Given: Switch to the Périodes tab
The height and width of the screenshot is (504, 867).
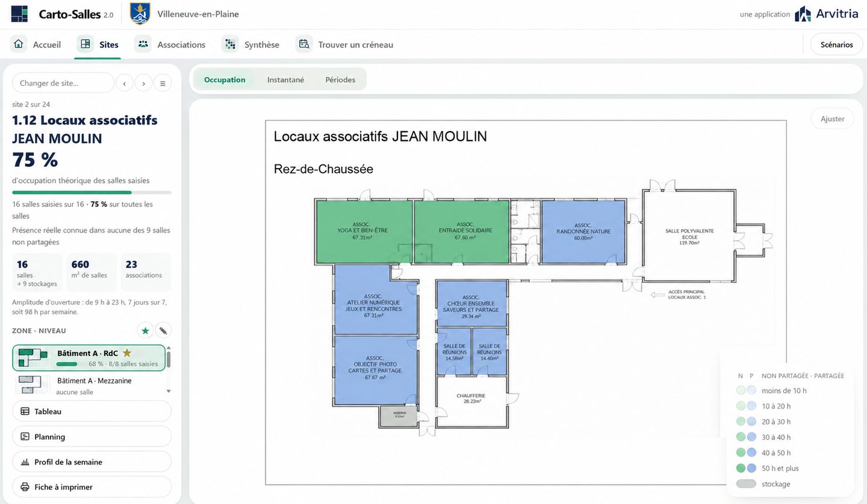Looking at the screenshot, I should (x=340, y=79).
